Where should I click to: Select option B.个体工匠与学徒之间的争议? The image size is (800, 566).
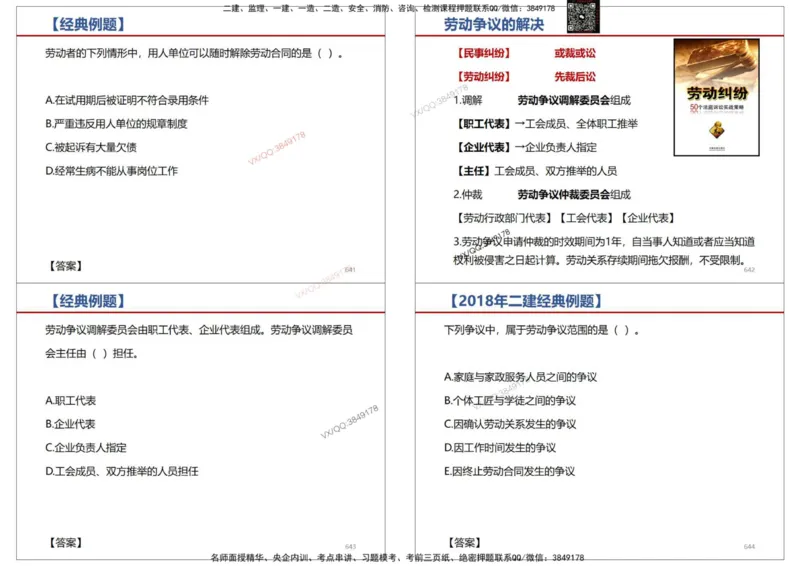tap(510, 401)
